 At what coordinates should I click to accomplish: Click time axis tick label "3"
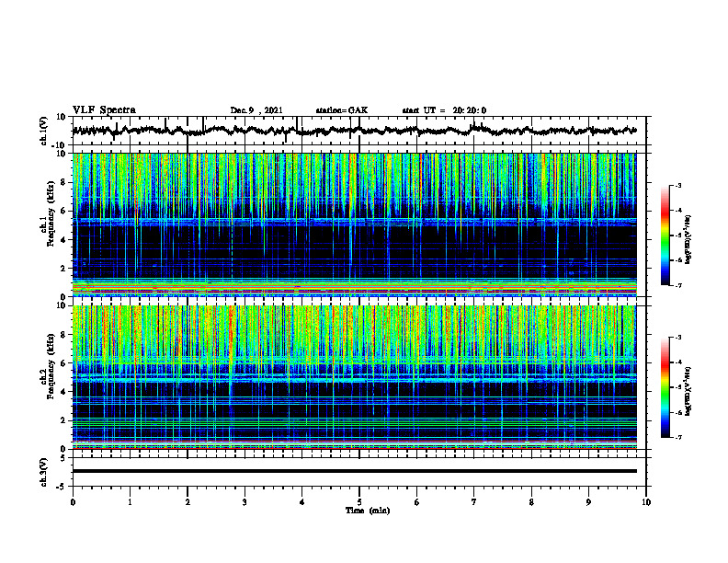tap(245, 502)
